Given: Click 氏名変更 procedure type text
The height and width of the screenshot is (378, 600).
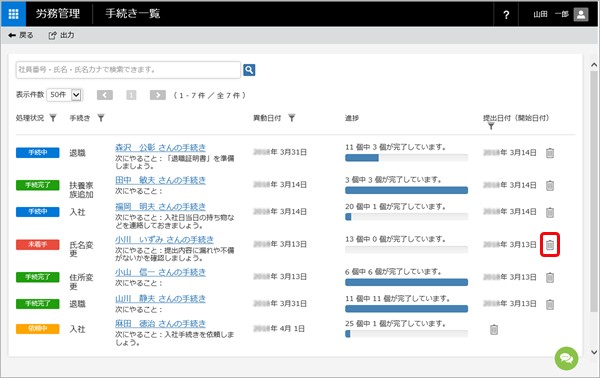Looking at the screenshot, I should pyautogui.click(x=81, y=249).
